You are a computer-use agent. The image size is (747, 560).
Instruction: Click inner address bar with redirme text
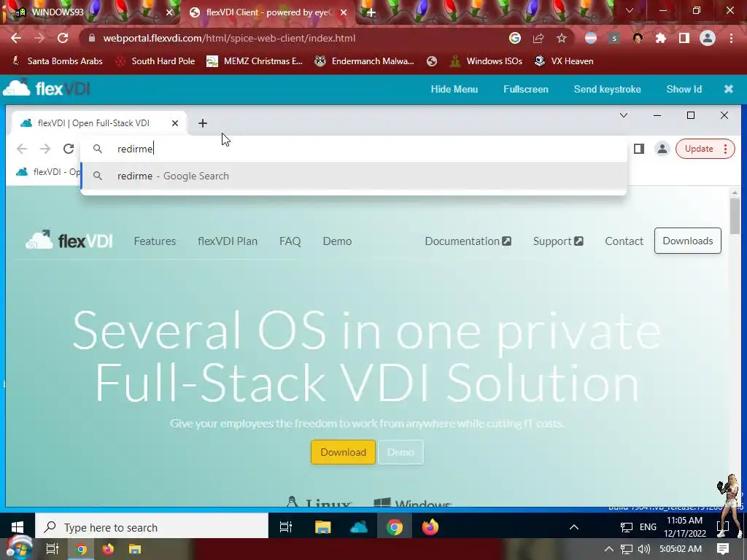pyautogui.click(x=354, y=149)
